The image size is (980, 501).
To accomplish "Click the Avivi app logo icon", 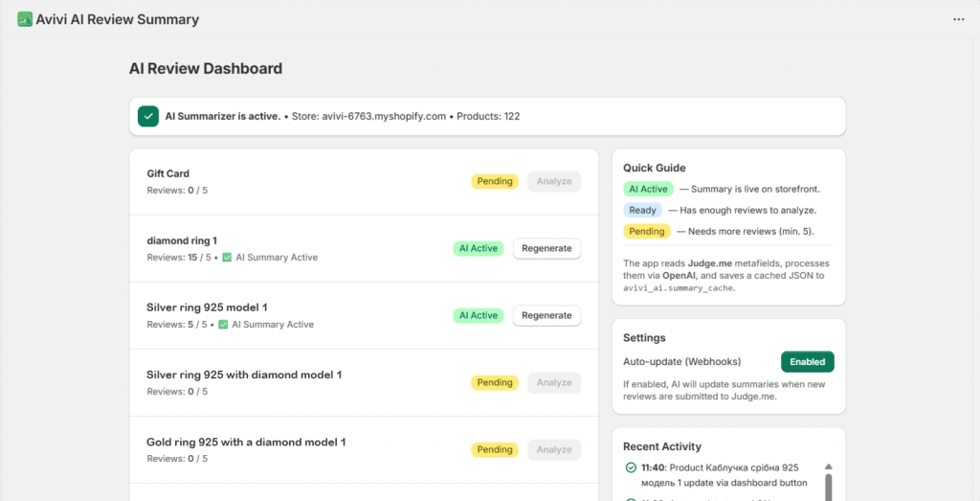I will (25, 19).
